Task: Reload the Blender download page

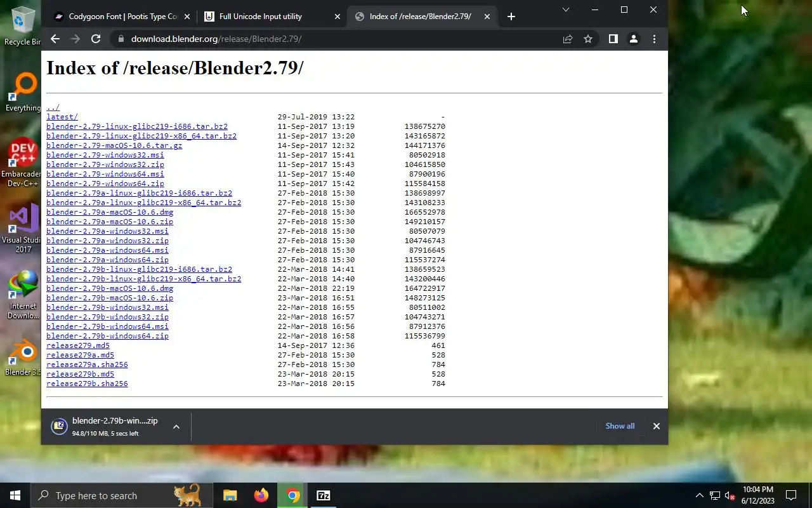Action: 96,39
